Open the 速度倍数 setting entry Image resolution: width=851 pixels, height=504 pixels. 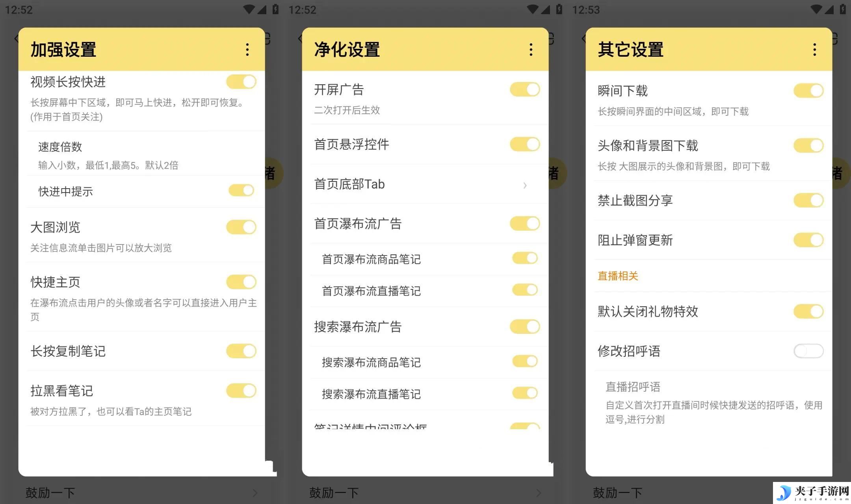pyautogui.click(x=146, y=155)
